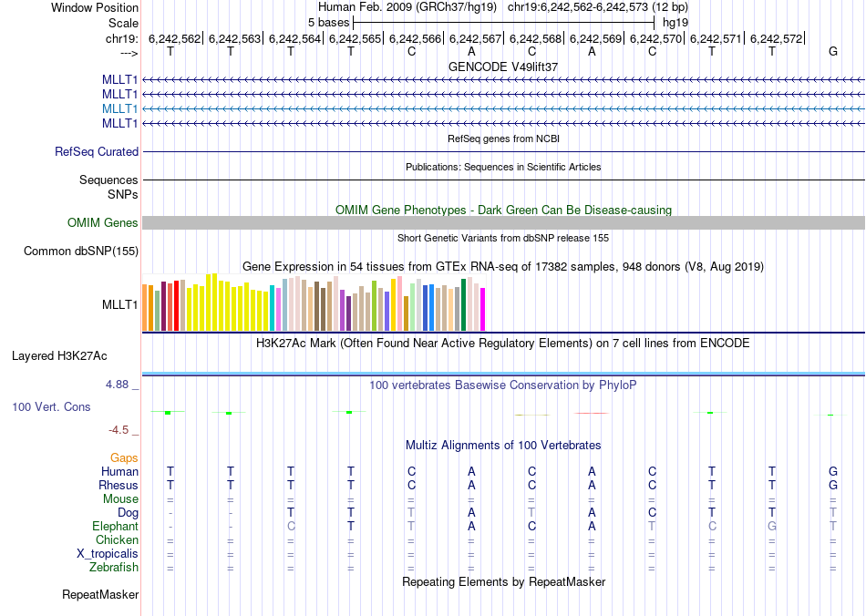Click the Human Feb. 2009 (GRCh37/hg19) assembly text
The image size is (866, 616).
[407, 7]
